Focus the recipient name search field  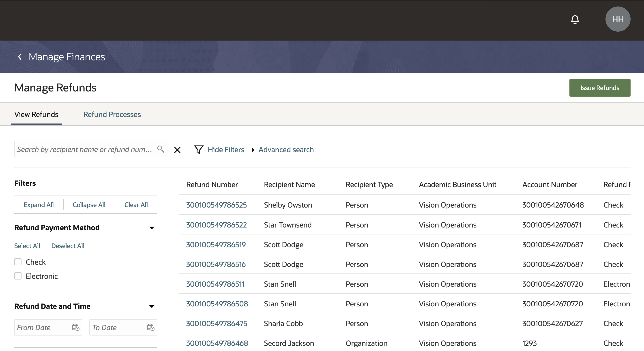(85, 149)
